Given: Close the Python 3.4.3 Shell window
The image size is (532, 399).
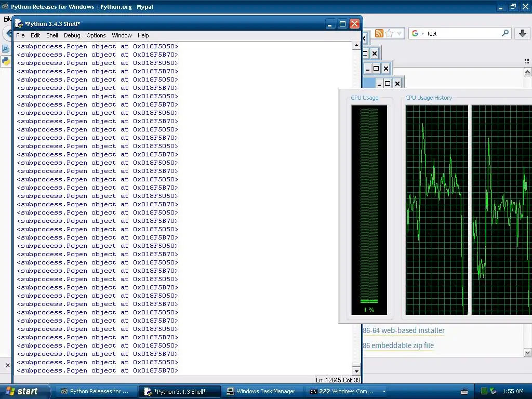Looking at the screenshot, I should [x=354, y=24].
